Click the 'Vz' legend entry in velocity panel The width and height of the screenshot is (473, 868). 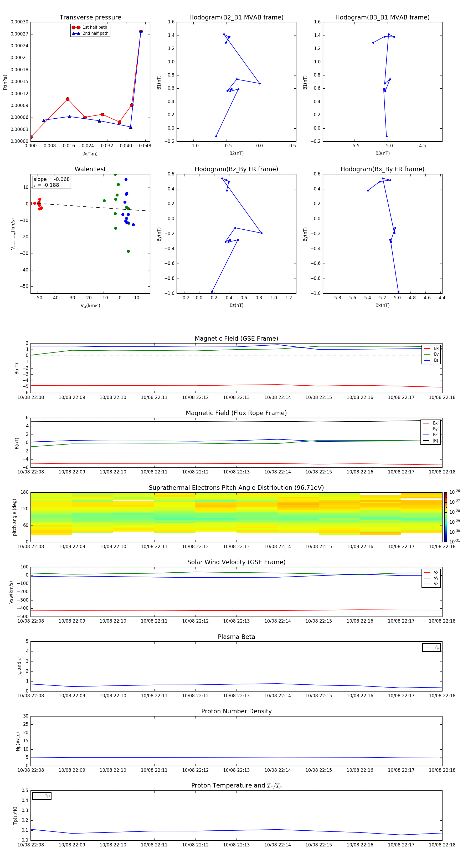point(431,584)
